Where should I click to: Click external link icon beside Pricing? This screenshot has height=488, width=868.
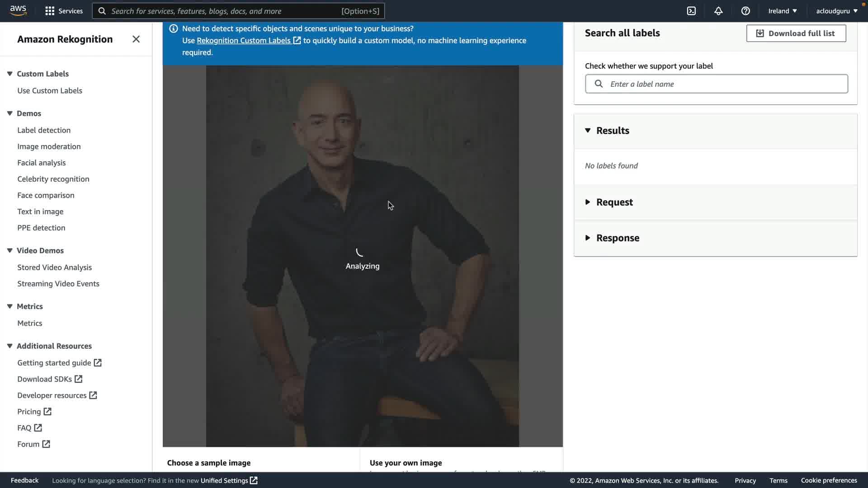47,412
